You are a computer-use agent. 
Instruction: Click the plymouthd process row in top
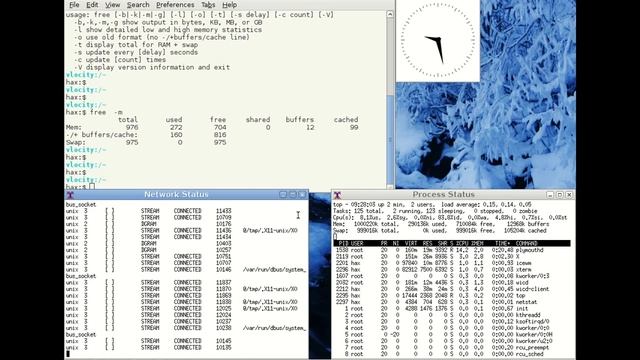440,250
